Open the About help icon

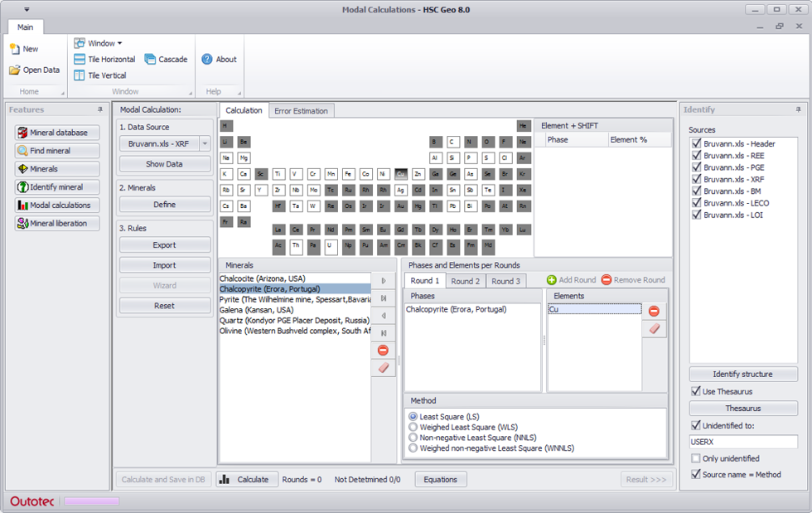click(207, 59)
